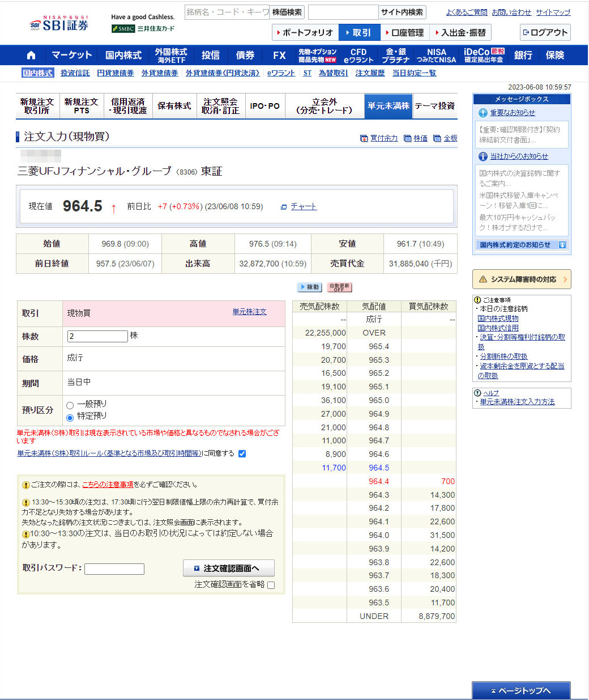
Task: Select the 一般預り radio button
Action: click(70, 405)
